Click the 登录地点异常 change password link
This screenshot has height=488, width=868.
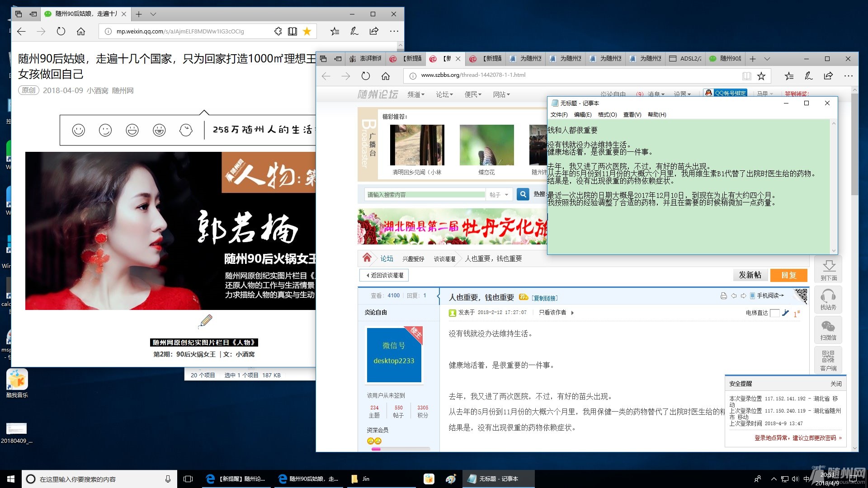798,438
